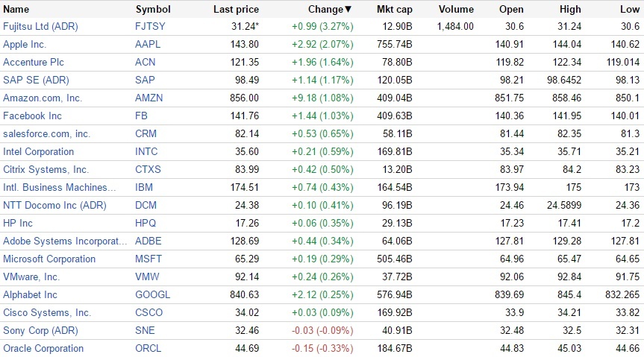The height and width of the screenshot is (357, 644).
Task: Open the Microsoft Corporation link
Action: [x=49, y=259]
